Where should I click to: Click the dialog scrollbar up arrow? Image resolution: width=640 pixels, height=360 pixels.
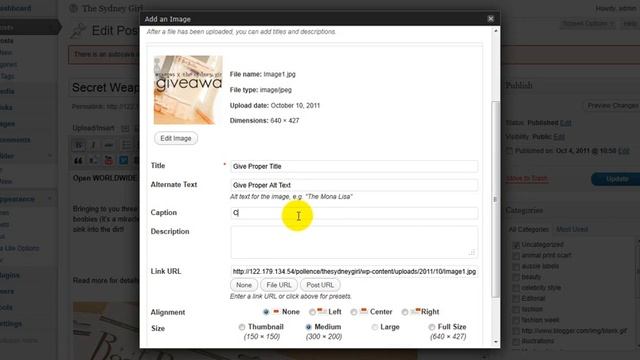tap(496, 31)
